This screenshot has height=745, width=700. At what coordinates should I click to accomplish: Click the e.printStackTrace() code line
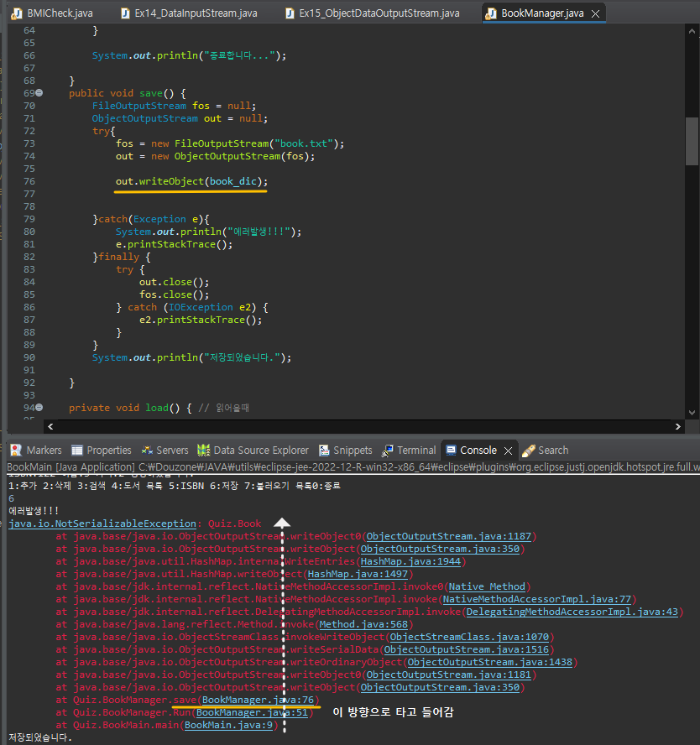tap(174, 244)
